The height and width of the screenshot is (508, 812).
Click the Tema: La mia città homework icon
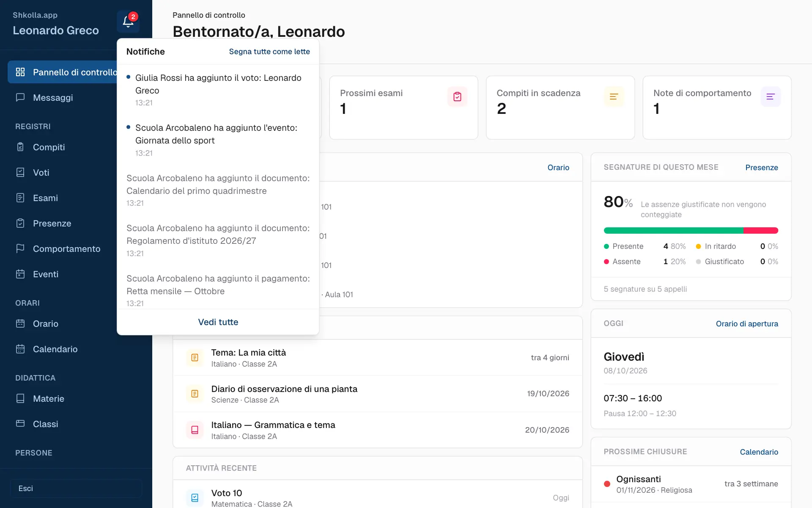tap(195, 358)
